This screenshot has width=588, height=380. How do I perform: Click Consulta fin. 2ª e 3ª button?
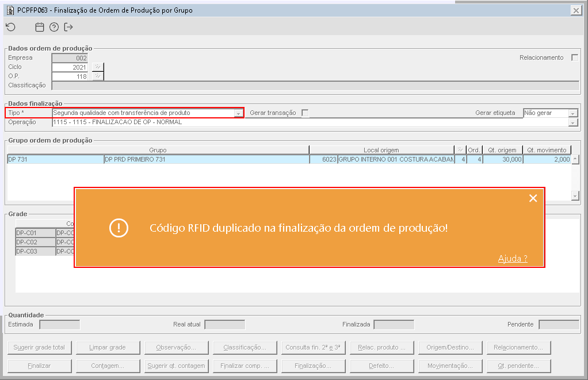pyautogui.click(x=313, y=347)
